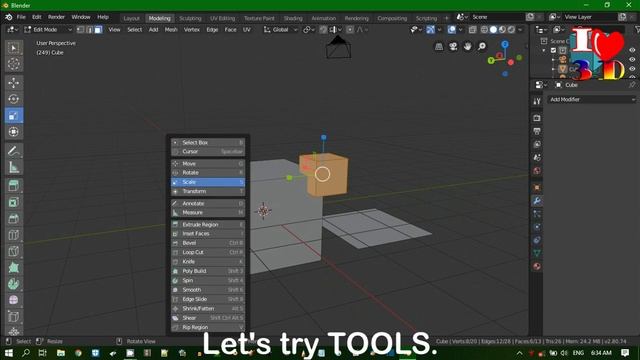Screen dimensions: 640x360
Task: Choose Extrude Region in tool popup
Action: [x=208, y=224]
